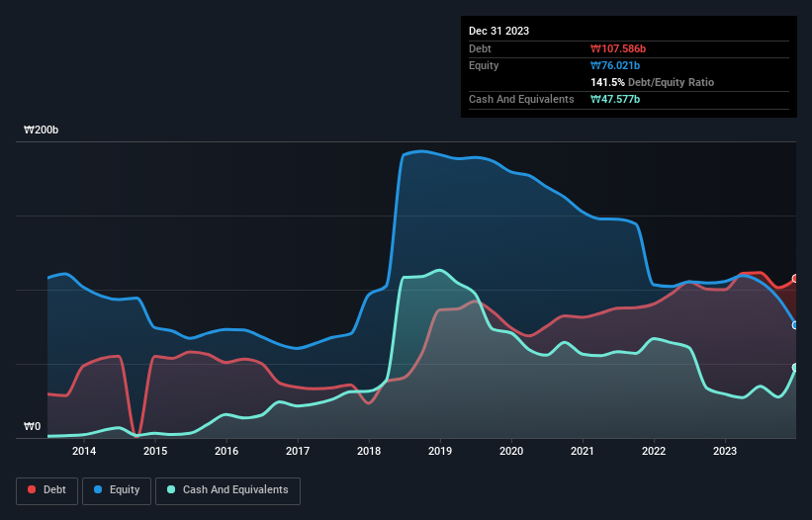Viewport: 812px width, 520px height.
Task: Click the teal Cash legend dot
Action: click(x=171, y=489)
